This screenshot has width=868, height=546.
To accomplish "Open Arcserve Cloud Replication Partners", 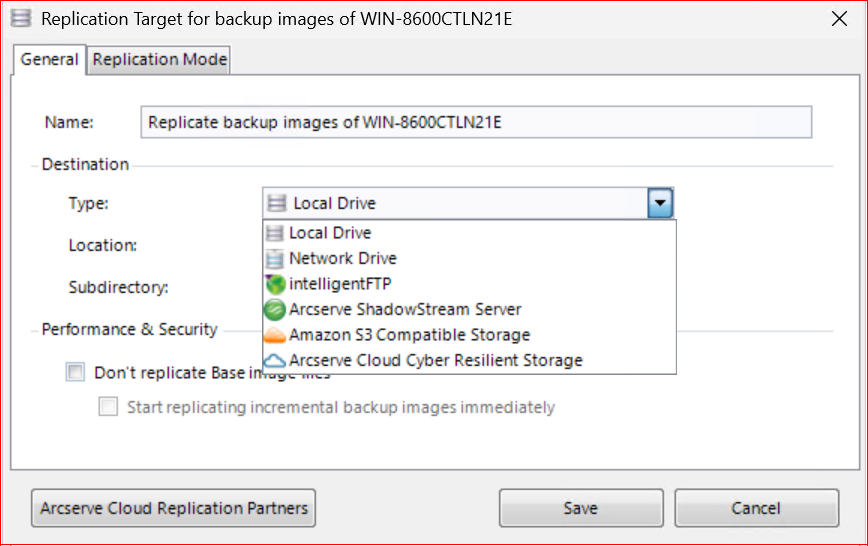I will [173, 508].
